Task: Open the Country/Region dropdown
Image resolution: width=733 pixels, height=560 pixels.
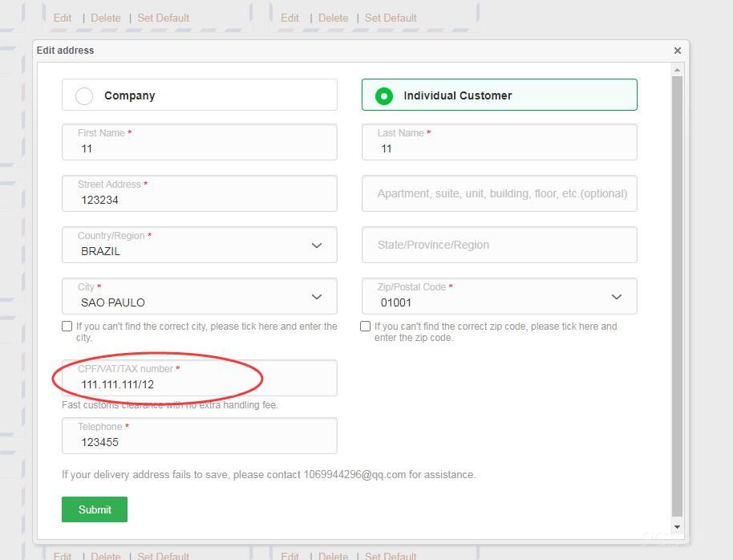Action: (316, 246)
